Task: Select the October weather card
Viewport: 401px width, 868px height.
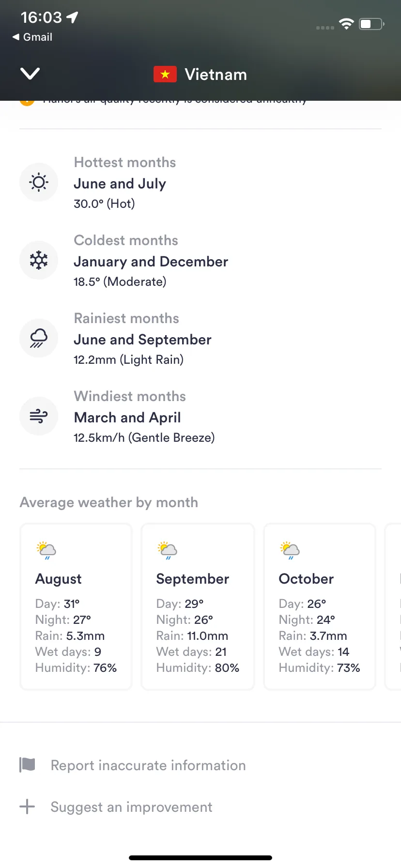Action: click(320, 606)
